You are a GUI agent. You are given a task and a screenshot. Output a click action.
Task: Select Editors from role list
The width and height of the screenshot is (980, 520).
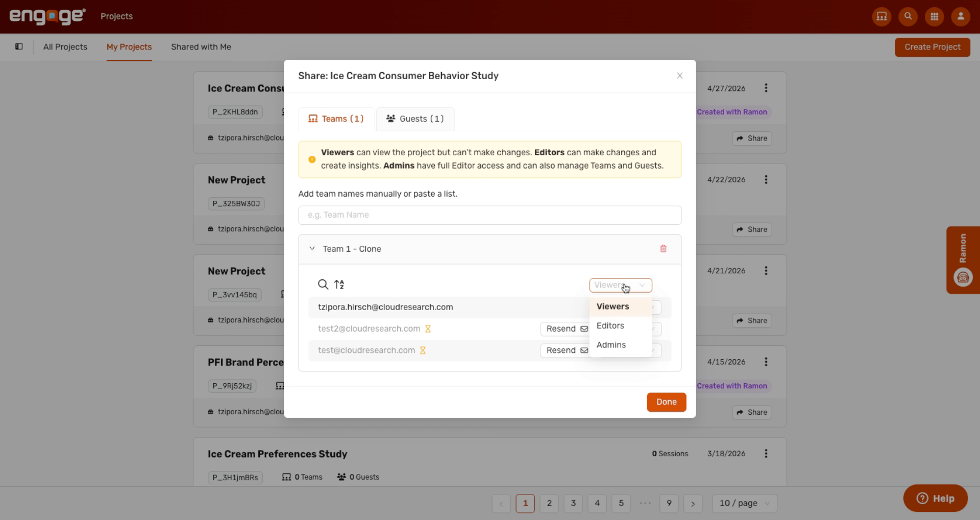[621, 326]
